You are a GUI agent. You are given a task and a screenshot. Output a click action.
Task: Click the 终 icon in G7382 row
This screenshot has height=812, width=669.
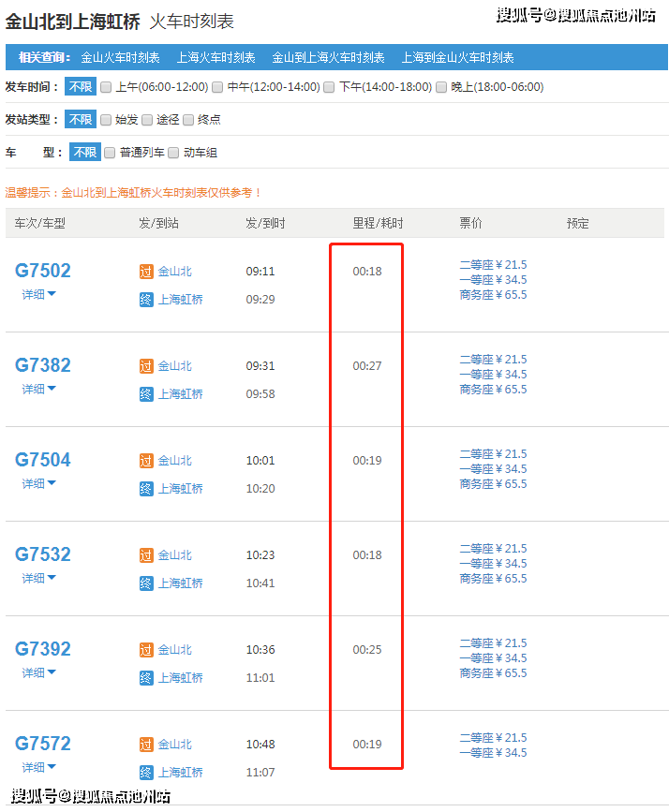146,394
